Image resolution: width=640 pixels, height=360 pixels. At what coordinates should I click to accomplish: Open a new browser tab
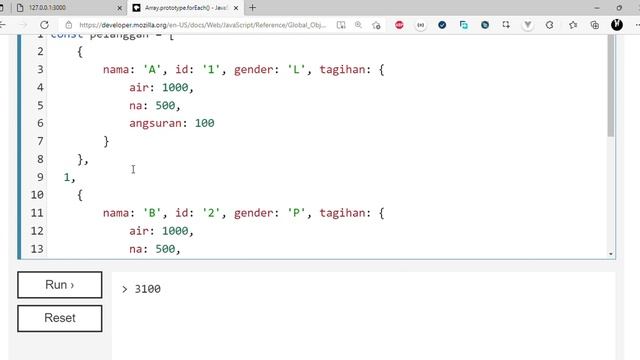click(253, 7)
